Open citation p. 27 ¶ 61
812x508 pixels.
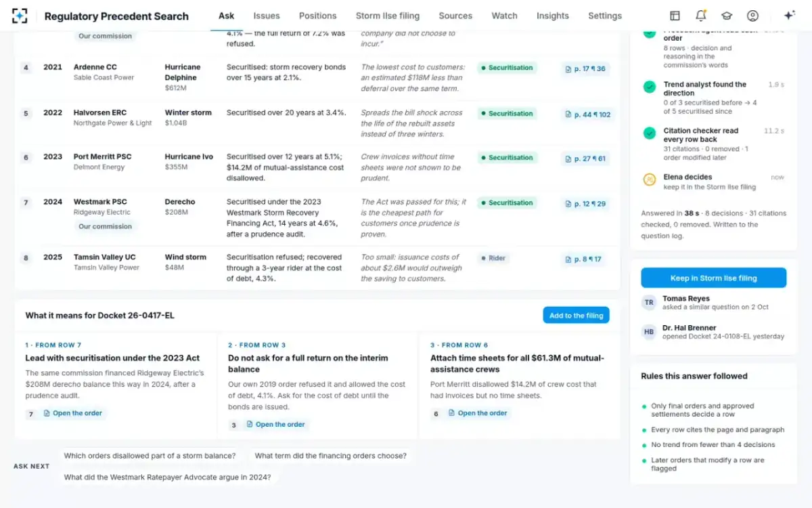click(586, 158)
